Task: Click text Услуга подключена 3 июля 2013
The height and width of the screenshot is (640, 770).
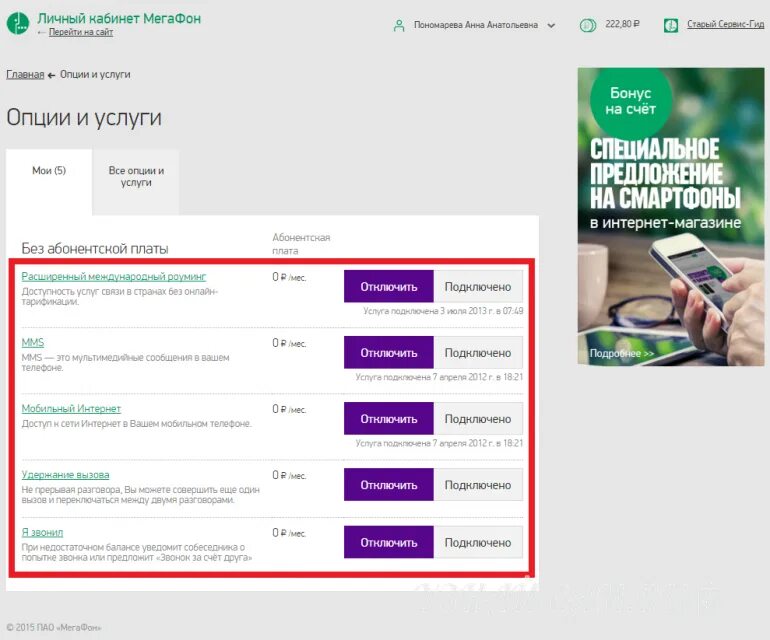Action: pos(443,311)
